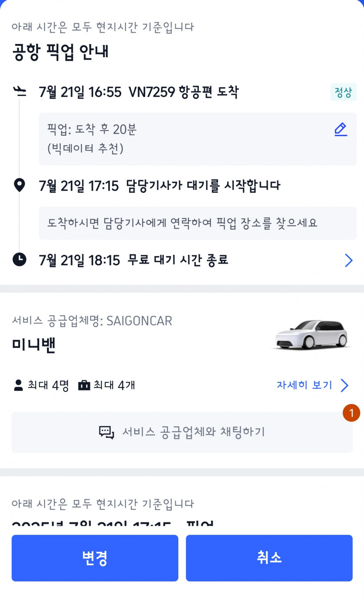Tap the 픽업: 도착 후 20분 box
364x607 pixels.
(187, 139)
